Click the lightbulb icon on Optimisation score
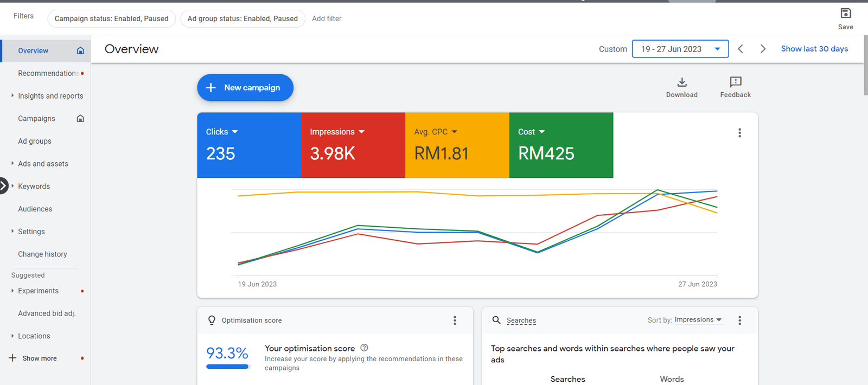This screenshot has height=385, width=868. click(x=212, y=320)
